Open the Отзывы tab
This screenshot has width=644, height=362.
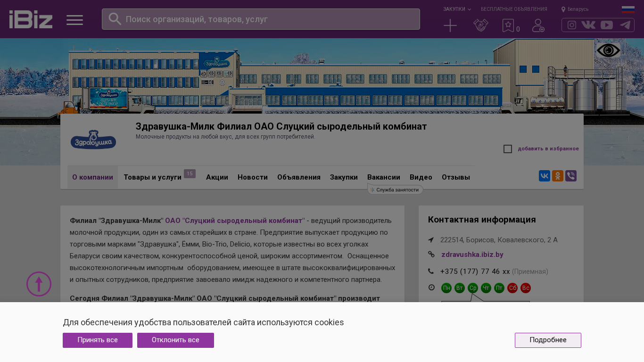pyautogui.click(x=456, y=177)
